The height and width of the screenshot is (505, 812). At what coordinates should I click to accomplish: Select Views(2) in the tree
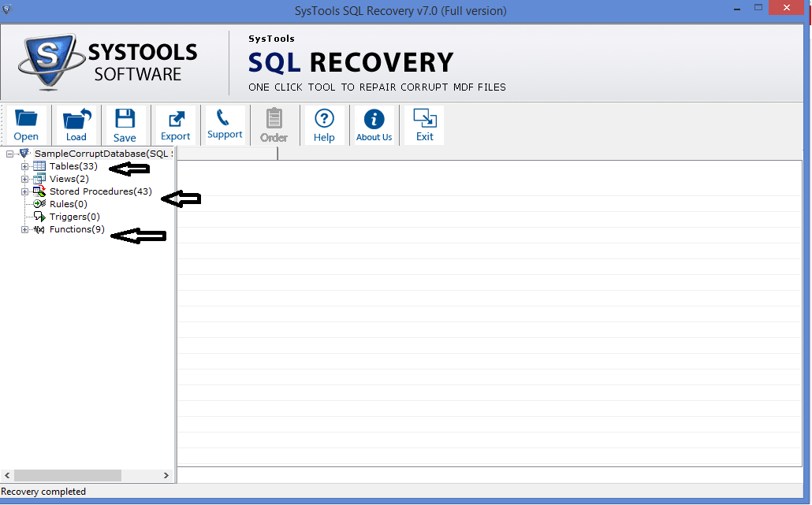[x=69, y=179]
